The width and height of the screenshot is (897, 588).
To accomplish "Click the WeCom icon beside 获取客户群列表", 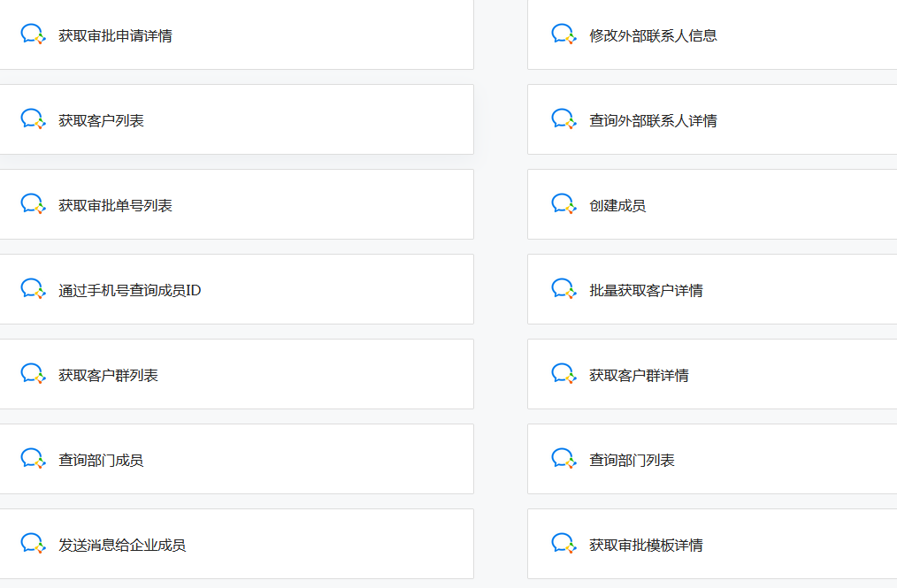I will click(34, 374).
